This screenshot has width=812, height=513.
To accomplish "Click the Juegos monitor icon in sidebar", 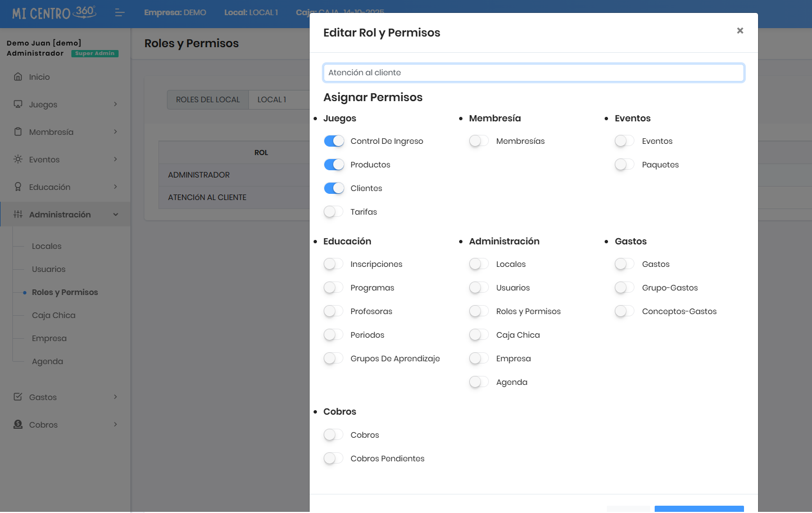I will [18, 105].
